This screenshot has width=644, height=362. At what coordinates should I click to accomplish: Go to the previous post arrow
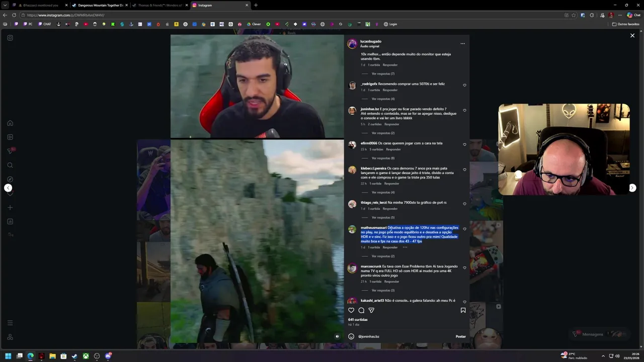coord(8,188)
